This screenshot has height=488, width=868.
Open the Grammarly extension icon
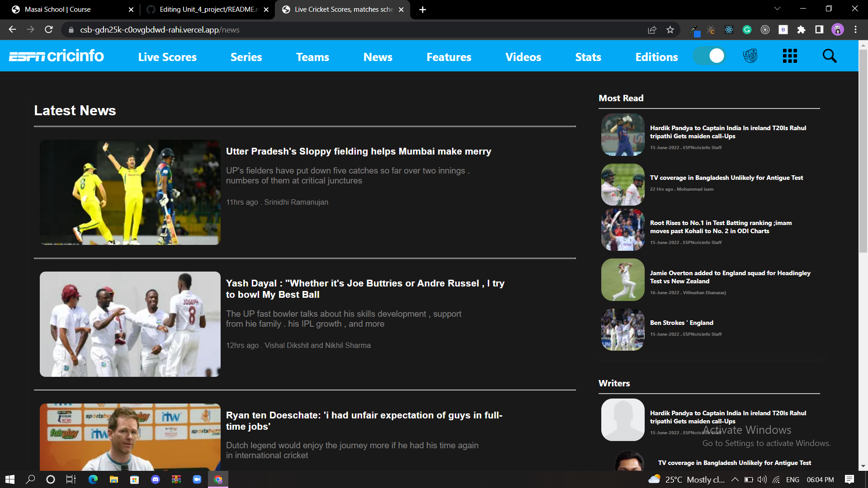(x=747, y=30)
